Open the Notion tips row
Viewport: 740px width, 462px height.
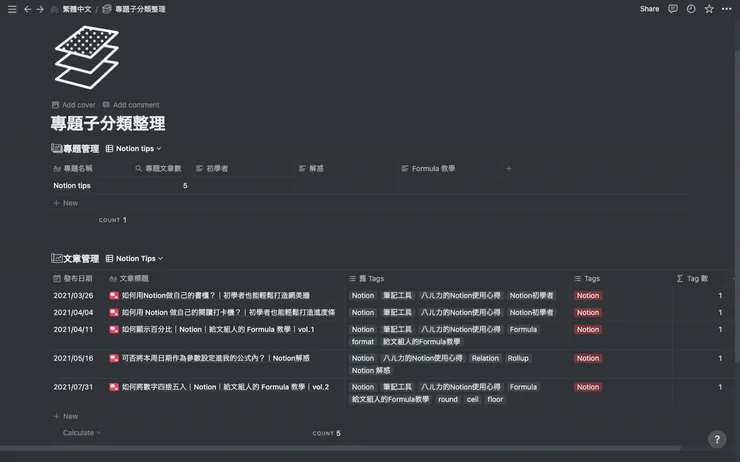coord(72,185)
